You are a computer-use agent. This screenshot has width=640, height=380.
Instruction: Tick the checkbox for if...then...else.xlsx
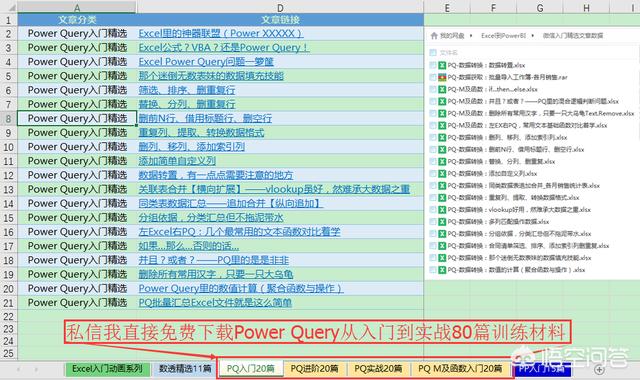433,89
